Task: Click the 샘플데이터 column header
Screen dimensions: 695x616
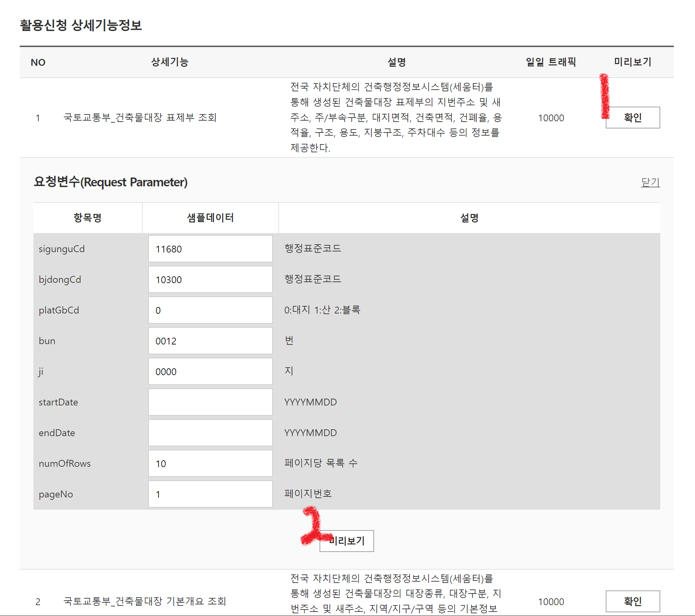Action: 210,218
